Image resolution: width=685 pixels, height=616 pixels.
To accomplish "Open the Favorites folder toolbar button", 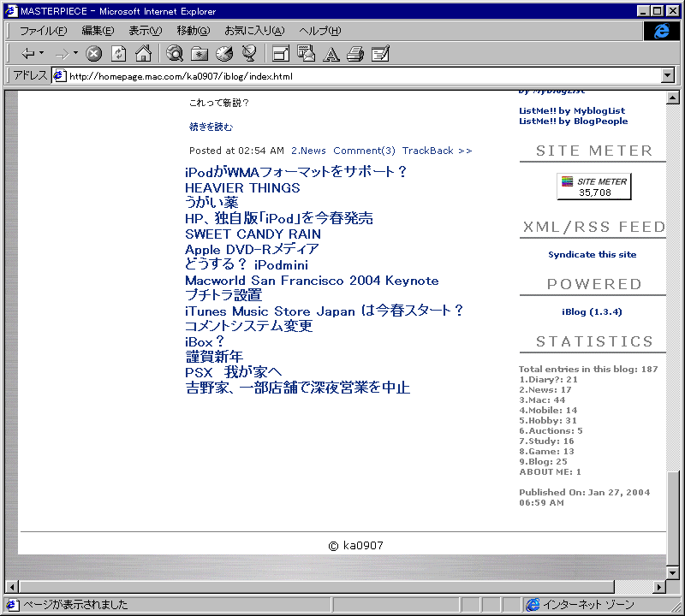I will (200, 54).
